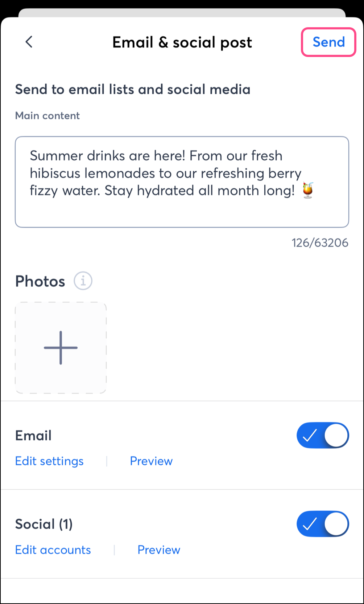Turn off the Social toggle
Image resolution: width=364 pixels, height=604 pixels.
323,524
